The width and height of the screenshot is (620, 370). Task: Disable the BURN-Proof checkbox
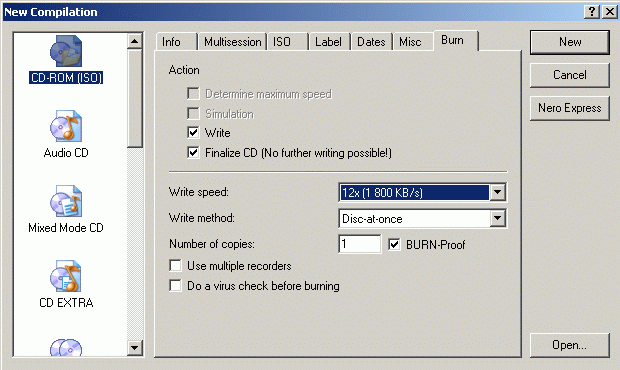click(x=394, y=244)
